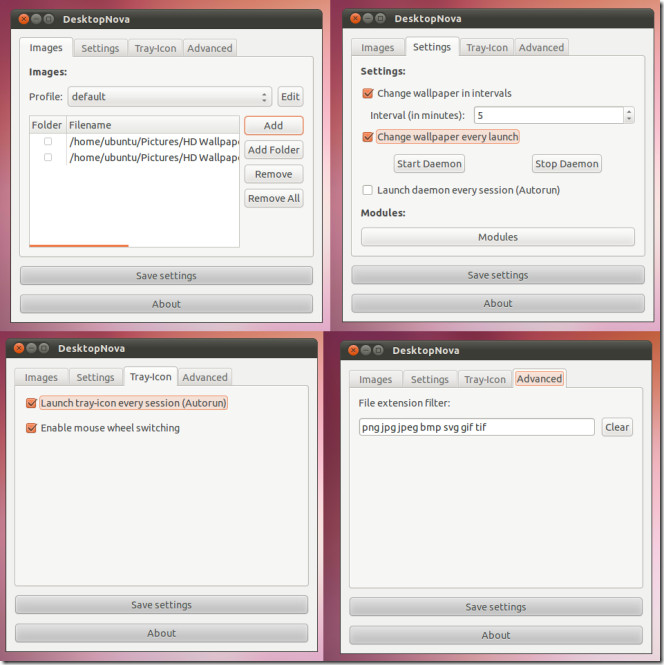Save settings in the Images-tab window
The image size is (664, 665).
(166, 276)
